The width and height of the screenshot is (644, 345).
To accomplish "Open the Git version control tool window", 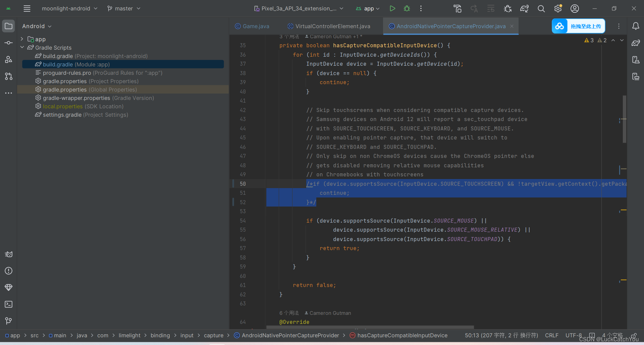I will coord(9,321).
